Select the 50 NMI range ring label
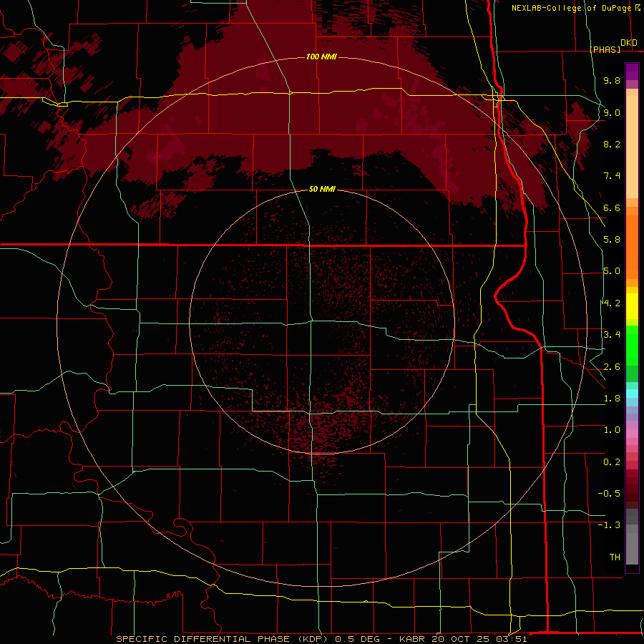 (x=322, y=189)
